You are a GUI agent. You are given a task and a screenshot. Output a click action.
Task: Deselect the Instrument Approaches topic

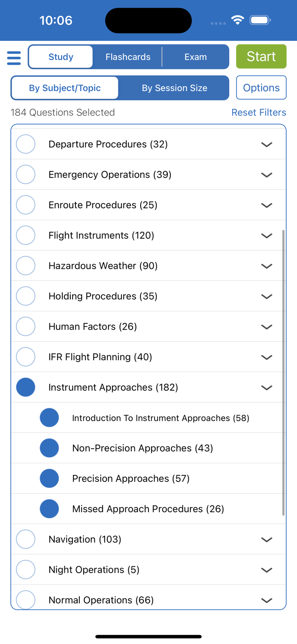25,387
